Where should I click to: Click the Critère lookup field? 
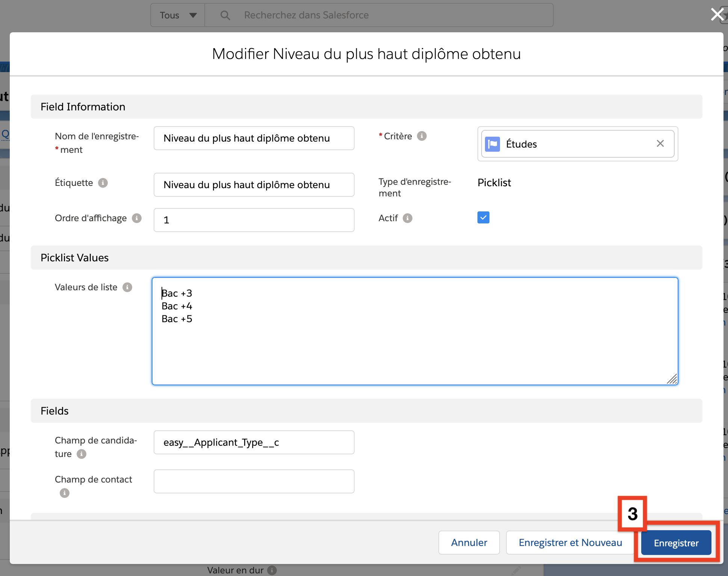click(x=578, y=144)
